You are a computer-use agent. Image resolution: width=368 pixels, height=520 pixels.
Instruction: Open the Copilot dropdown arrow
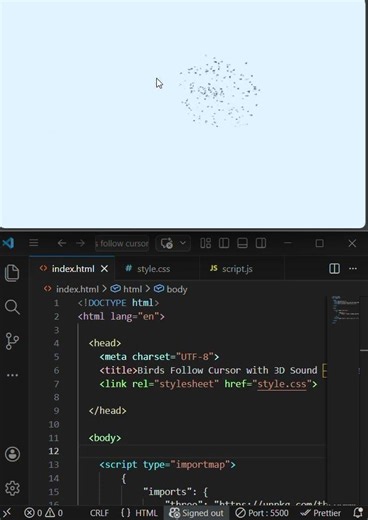pos(183,243)
